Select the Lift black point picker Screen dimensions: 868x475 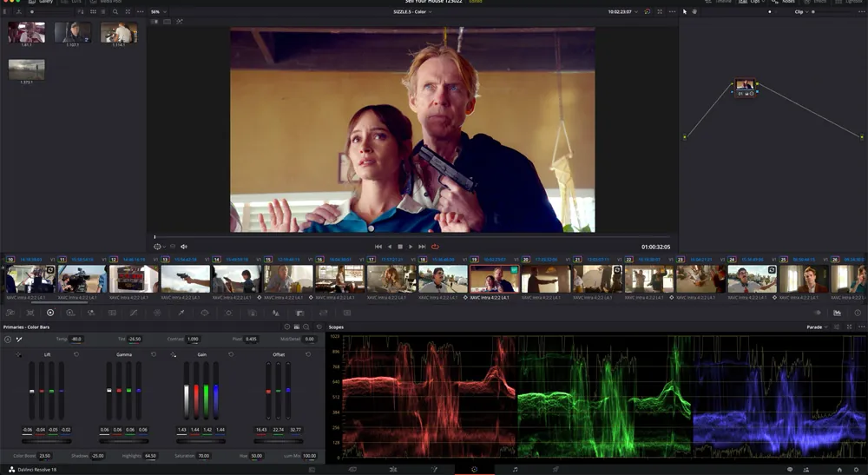pos(18,354)
